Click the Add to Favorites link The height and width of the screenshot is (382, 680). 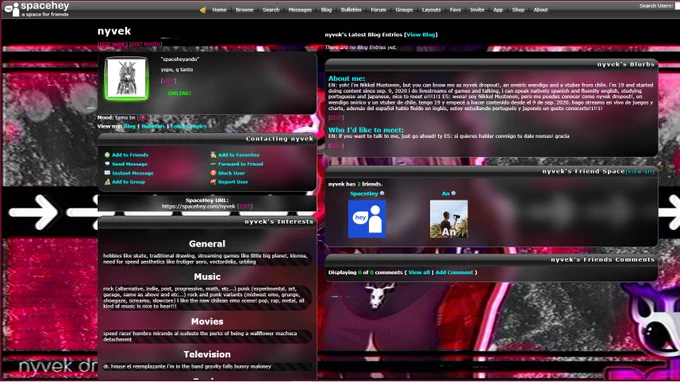pos(239,155)
